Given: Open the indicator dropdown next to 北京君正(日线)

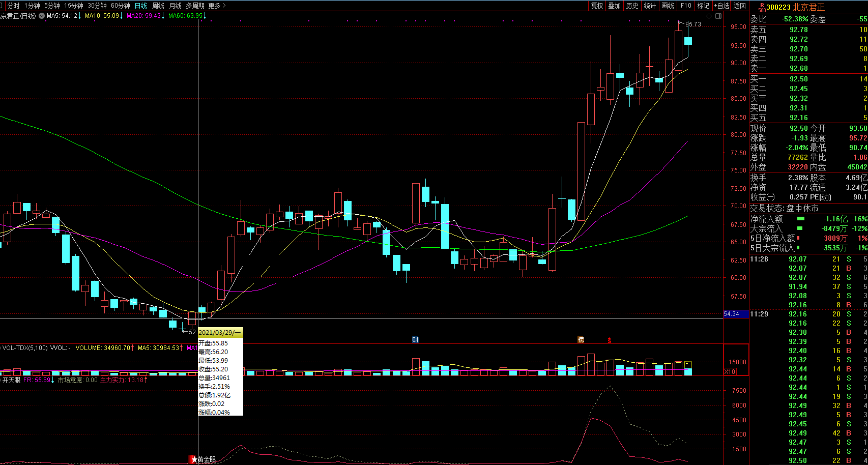Looking at the screenshot, I should [41, 16].
